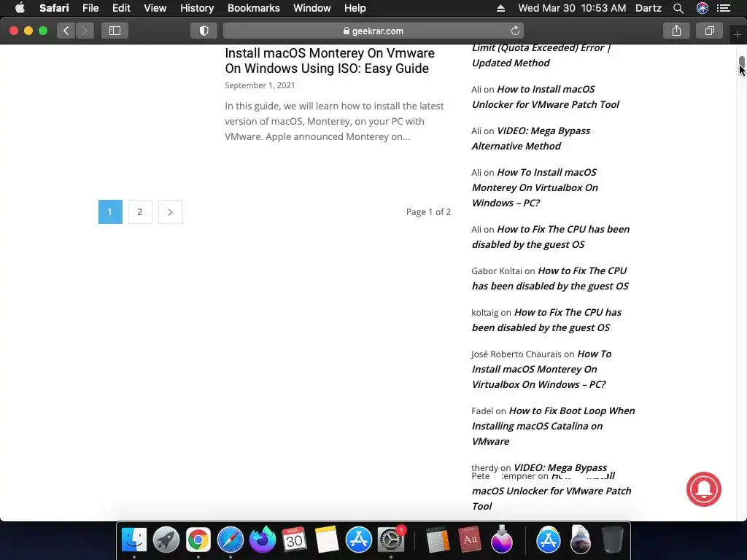This screenshot has width=747, height=560.
Task: Open the App Store next to Notes in Dock
Action: tap(358, 540)
